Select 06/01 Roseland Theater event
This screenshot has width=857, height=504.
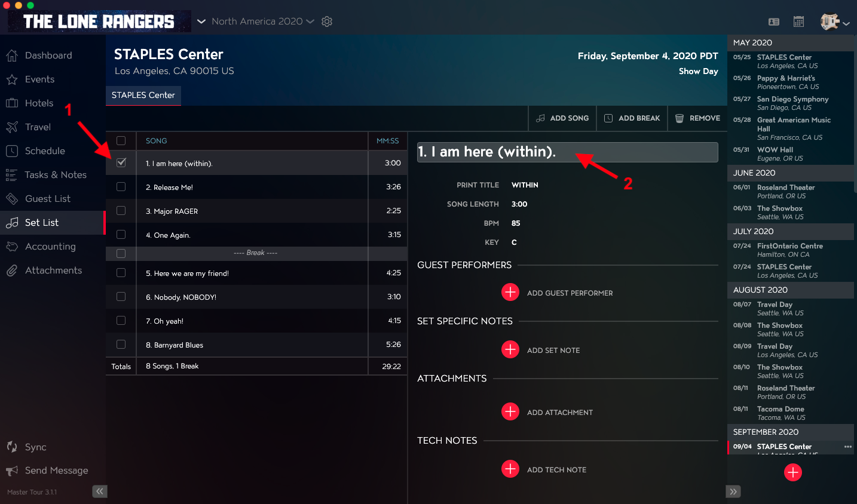pos(790,192)
